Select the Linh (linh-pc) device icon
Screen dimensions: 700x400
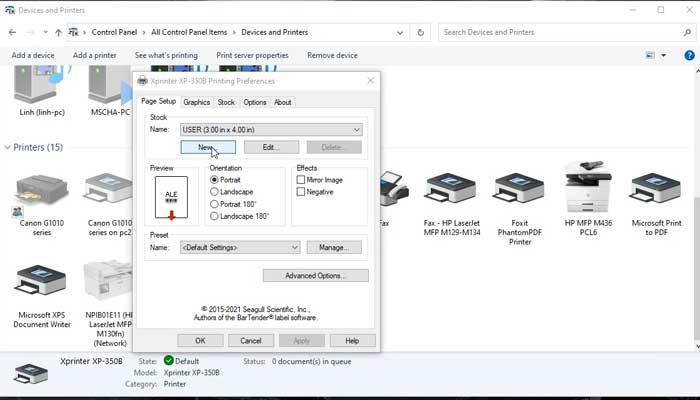pyautogui.click(x=42, y=84)
